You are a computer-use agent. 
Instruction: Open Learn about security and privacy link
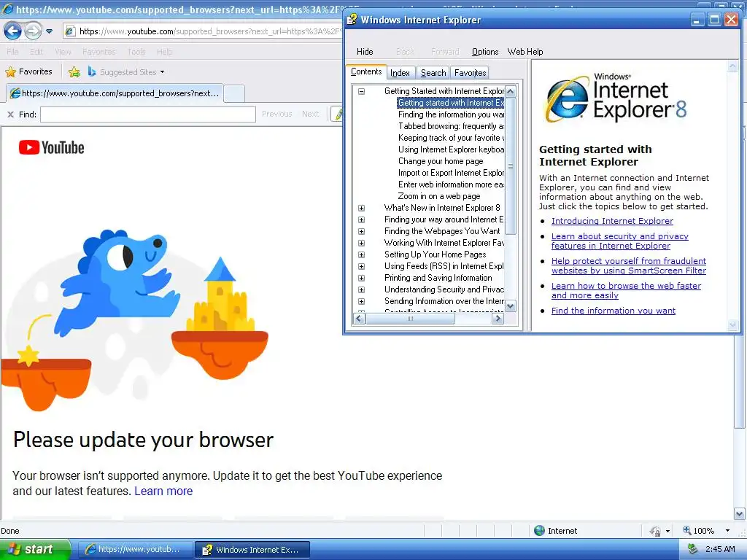point(620,241)
